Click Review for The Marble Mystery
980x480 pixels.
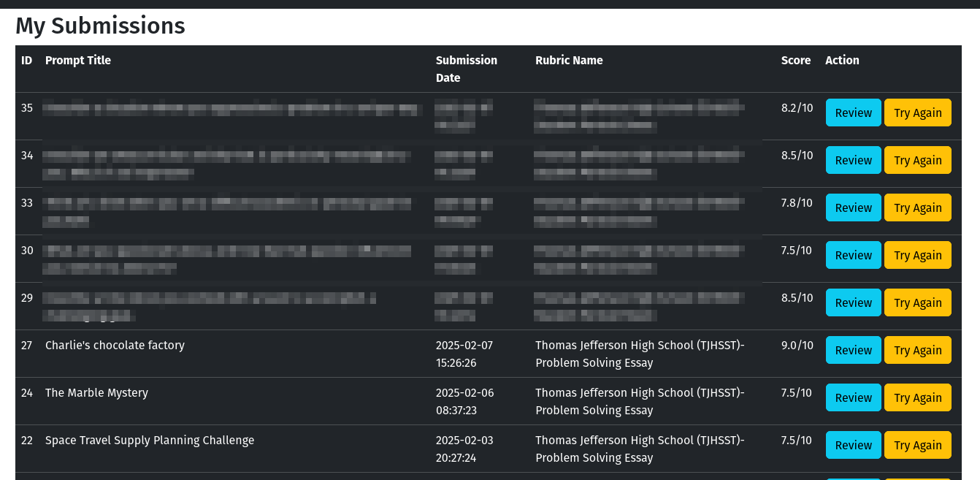(853, 397)
